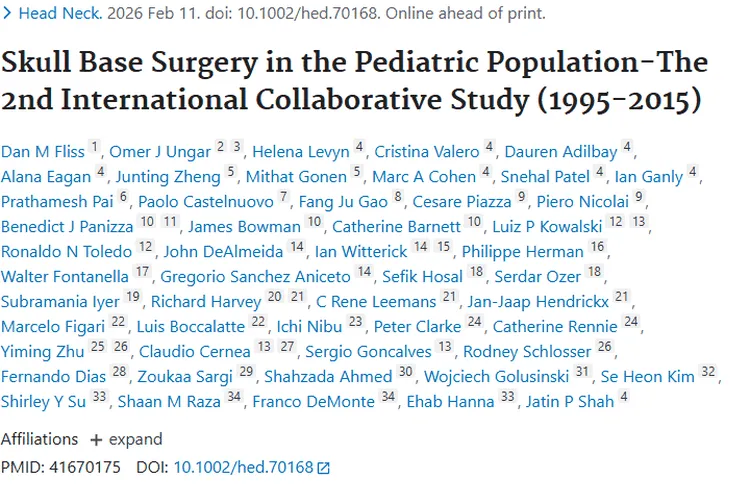
Task: Open author Dan M Fliss
Action: point(43,152)
